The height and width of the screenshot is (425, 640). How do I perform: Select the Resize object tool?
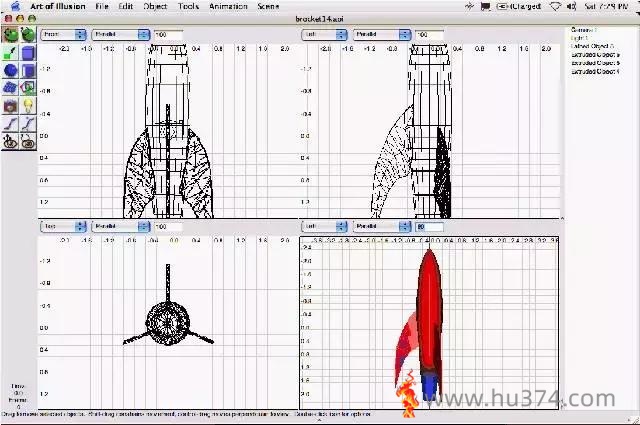tap(10, 53)
